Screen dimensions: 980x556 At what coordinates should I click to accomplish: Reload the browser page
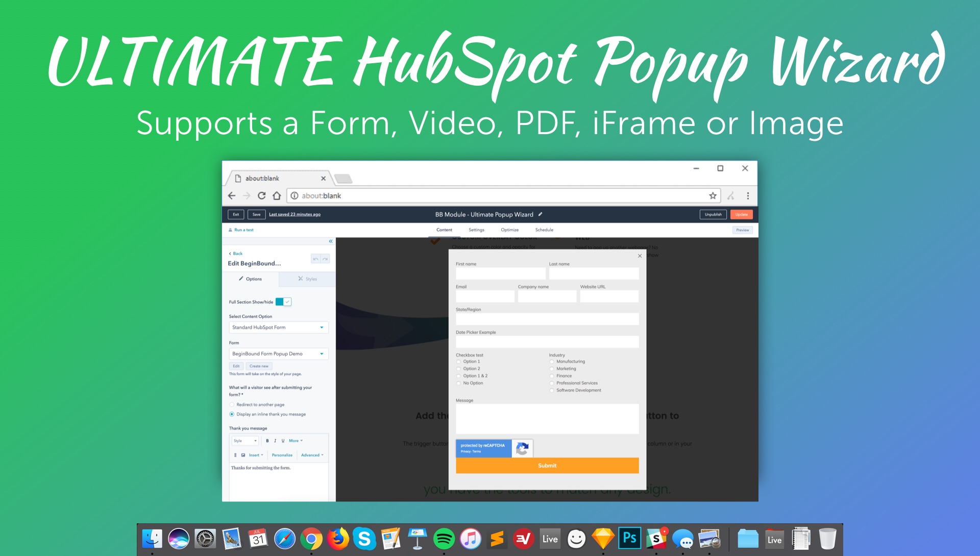261,196
